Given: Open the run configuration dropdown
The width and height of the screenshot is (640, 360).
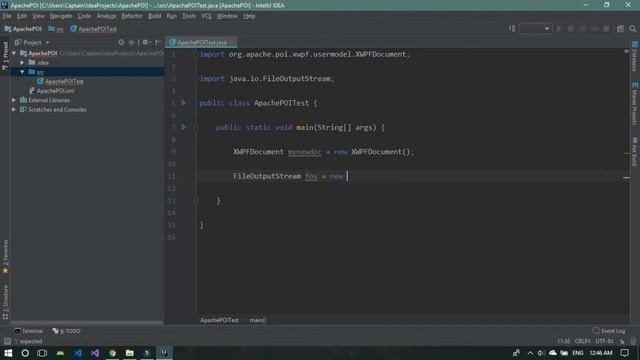Looking at the screenshot, I should (535, 29).
